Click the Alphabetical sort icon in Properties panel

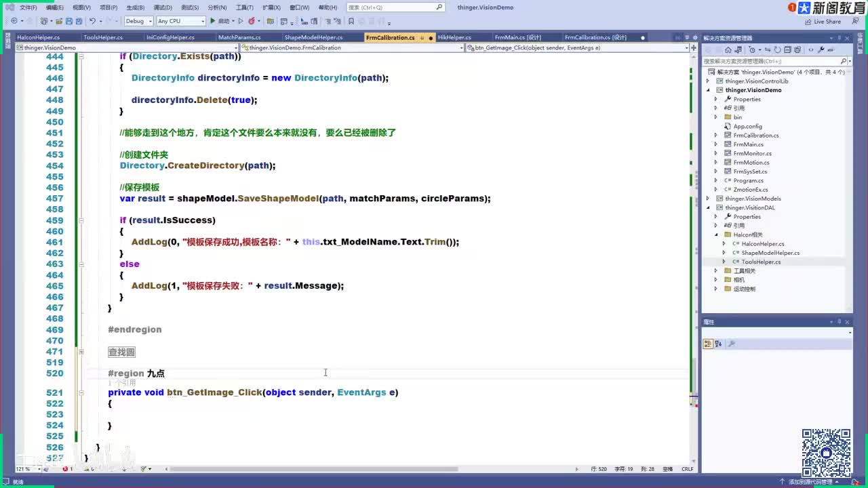[x=719, y=344]
